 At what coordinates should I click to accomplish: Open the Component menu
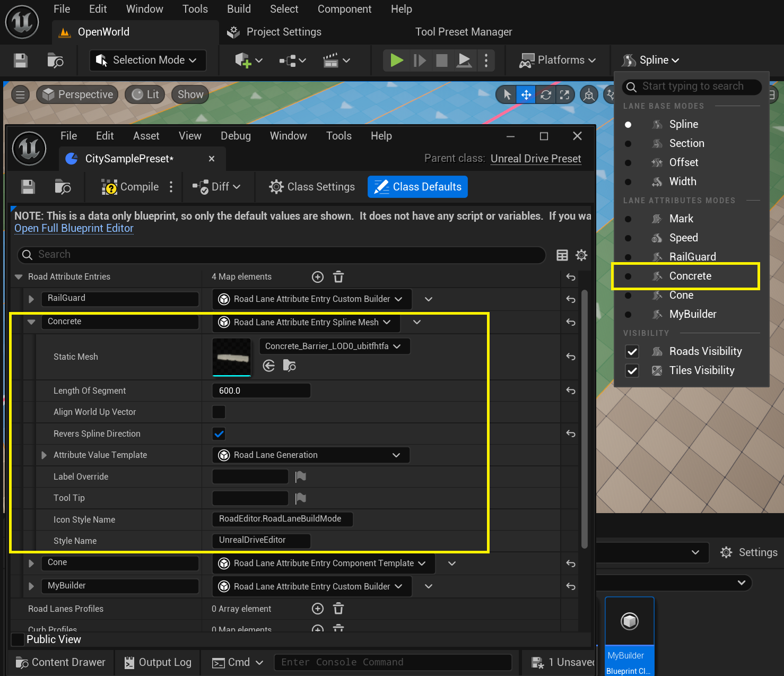pos(344,9)
